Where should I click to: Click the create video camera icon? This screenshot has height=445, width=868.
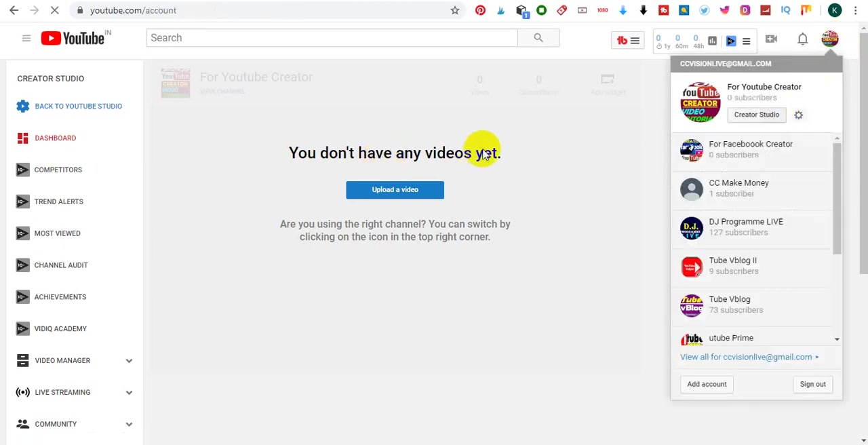[x=771, y=39]
